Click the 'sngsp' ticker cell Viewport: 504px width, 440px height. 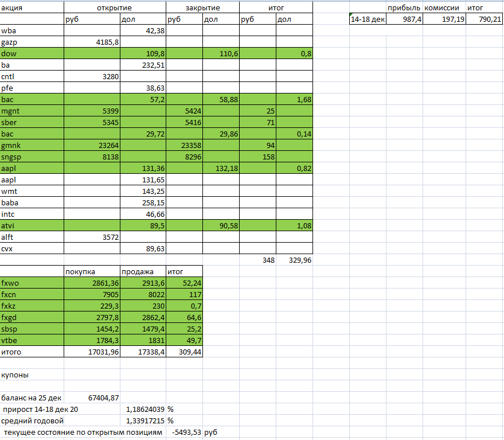32,157
